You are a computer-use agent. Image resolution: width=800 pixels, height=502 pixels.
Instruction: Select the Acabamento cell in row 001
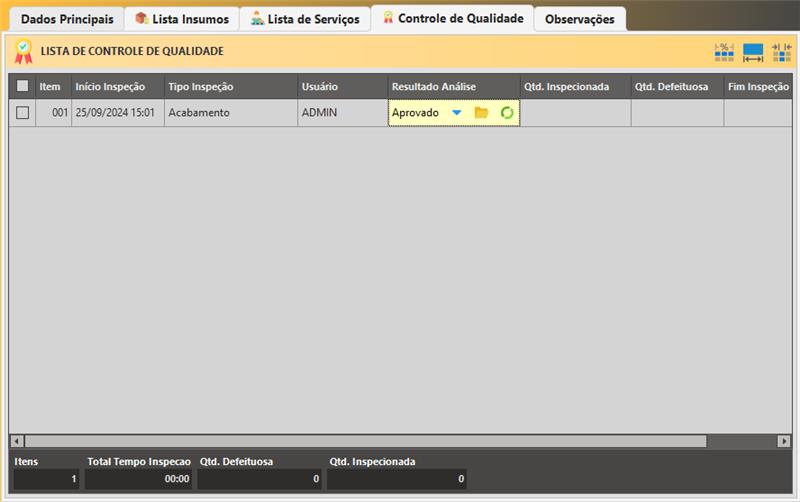click(199, 113)
